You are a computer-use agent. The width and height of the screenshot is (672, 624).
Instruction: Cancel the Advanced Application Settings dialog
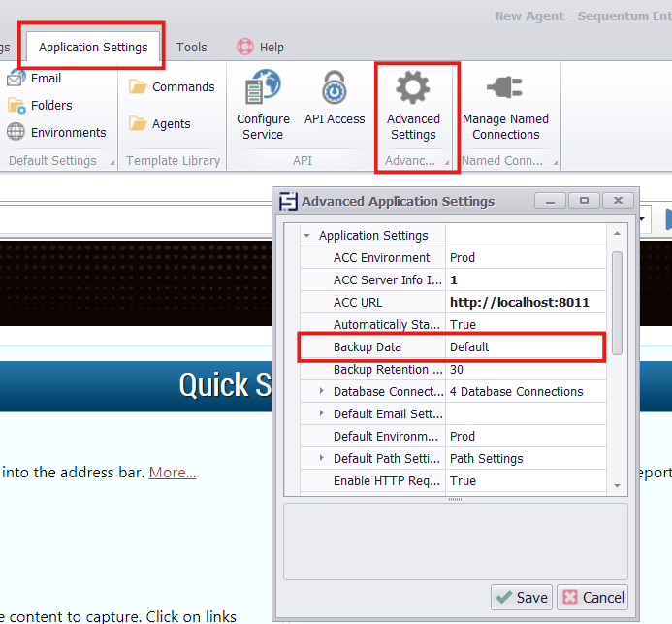(x=592, y=597)
